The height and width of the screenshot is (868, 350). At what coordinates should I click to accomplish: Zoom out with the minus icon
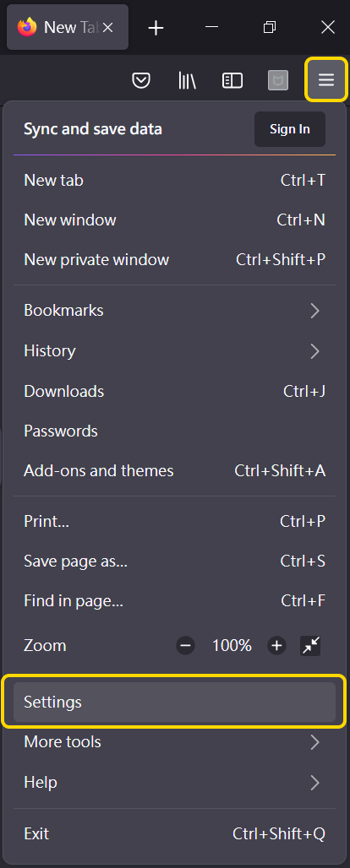click(x=185, y=645)
